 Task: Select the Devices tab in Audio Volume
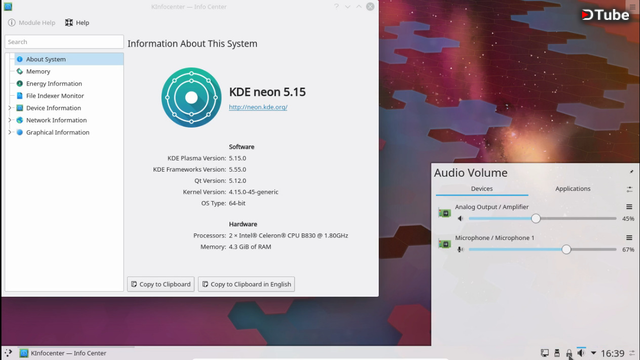482,189
